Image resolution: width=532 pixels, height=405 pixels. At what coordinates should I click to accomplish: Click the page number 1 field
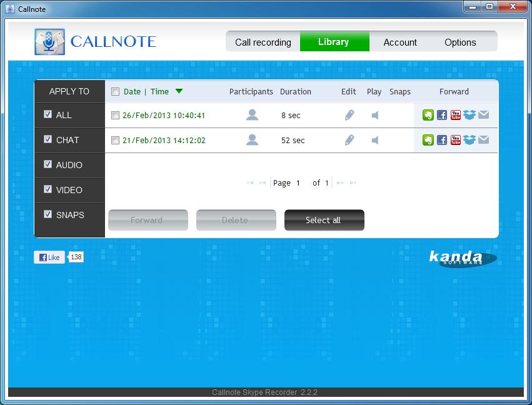[x=298, y=183]
